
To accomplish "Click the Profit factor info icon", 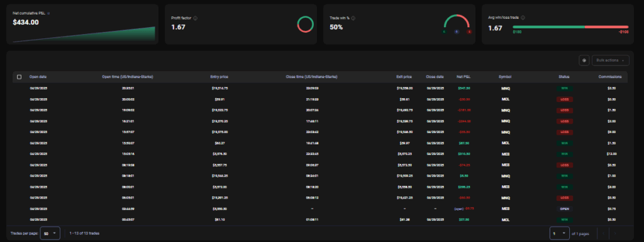I will (195, 18).
